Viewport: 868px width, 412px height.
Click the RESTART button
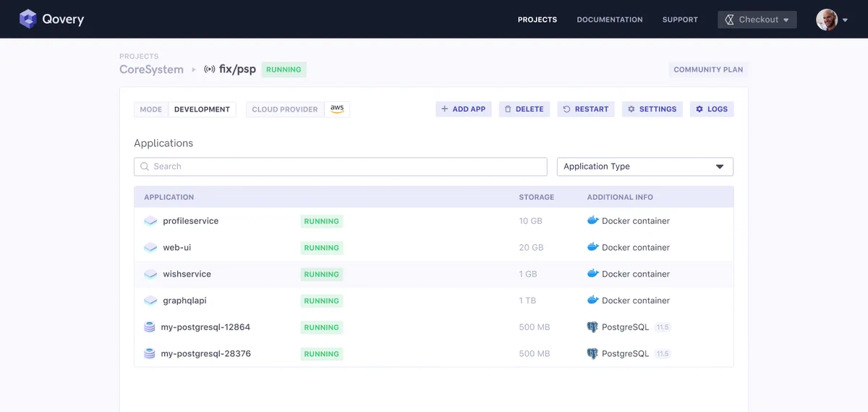586,109
